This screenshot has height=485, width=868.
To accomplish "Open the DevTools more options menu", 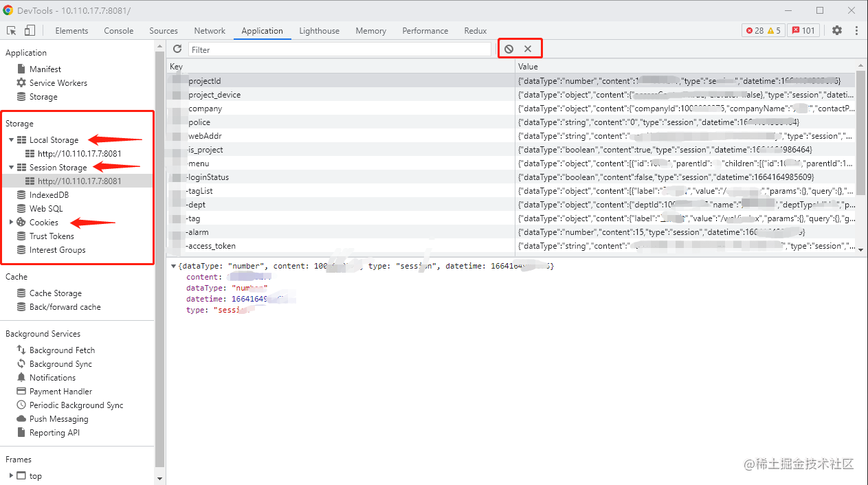I will coord(856,30).
